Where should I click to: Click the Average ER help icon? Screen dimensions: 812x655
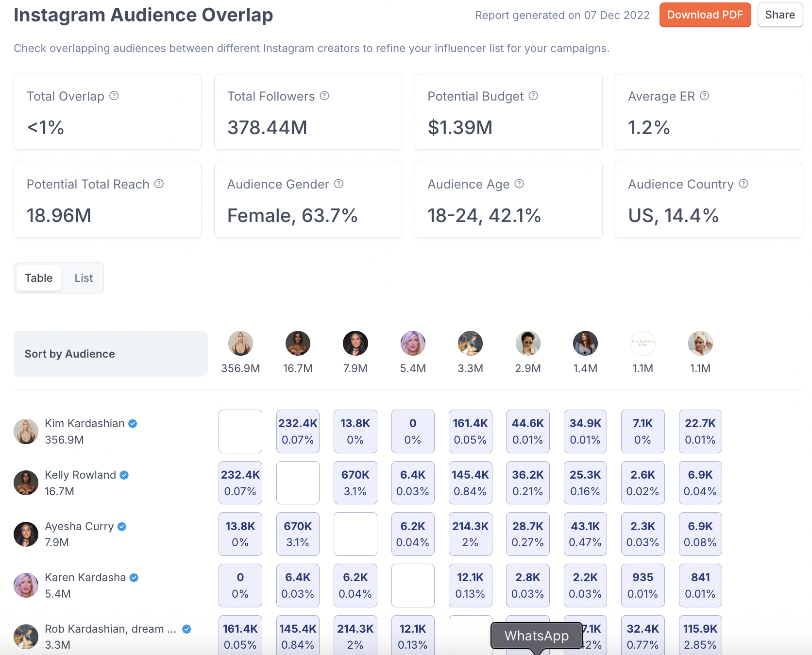(705, 96)
